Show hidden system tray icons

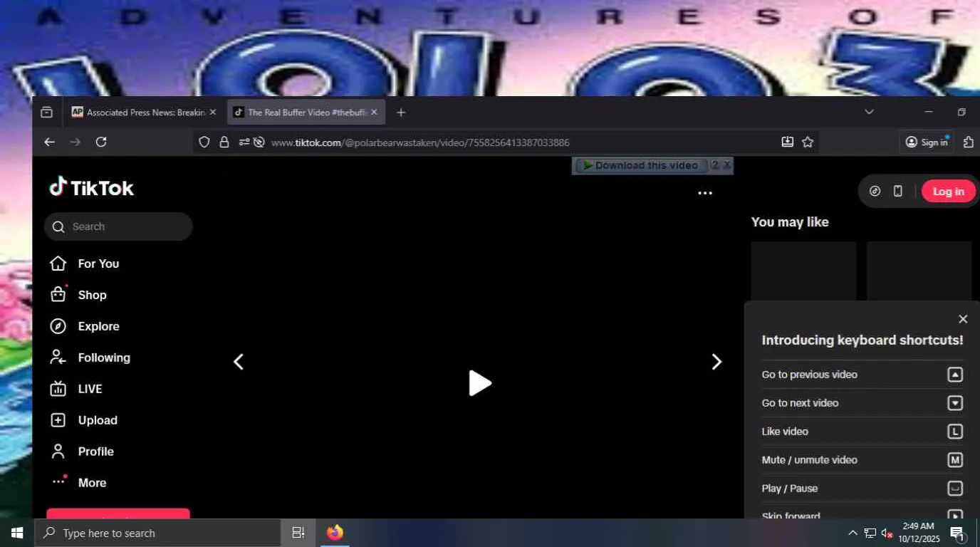point(853,533)
